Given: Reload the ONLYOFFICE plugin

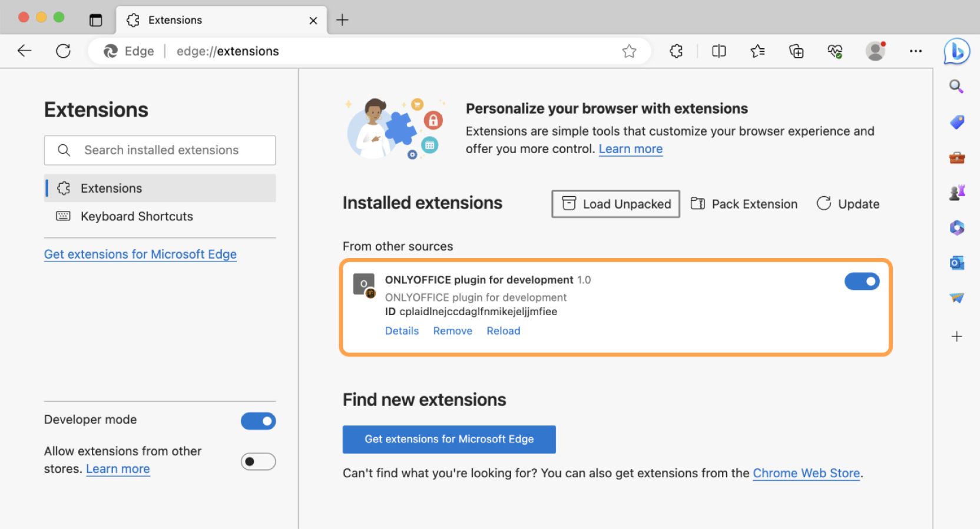Looking at the screenshot, I should 503,331.
